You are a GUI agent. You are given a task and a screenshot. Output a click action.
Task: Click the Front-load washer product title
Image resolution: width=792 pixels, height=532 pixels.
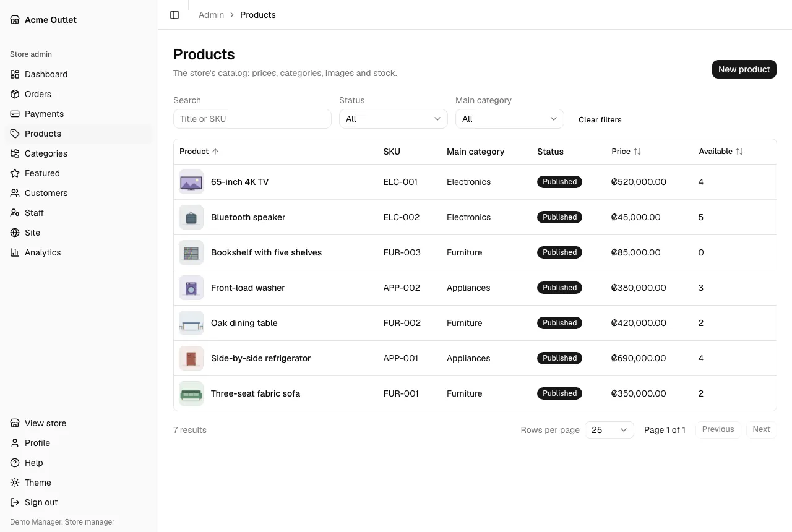(x=248, y=288)
